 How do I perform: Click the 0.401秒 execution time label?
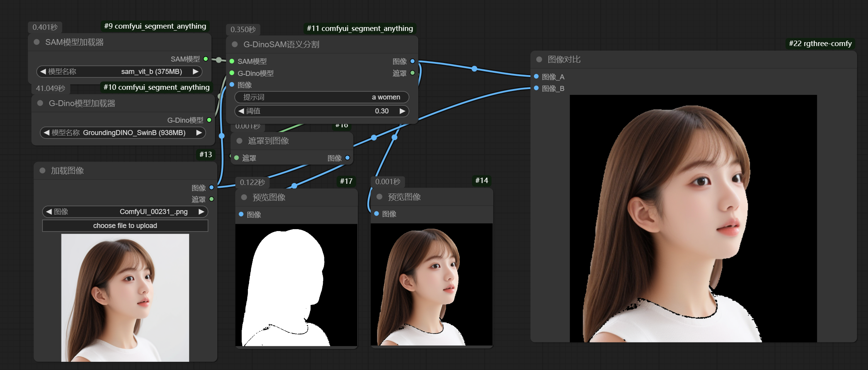[45, 27]
